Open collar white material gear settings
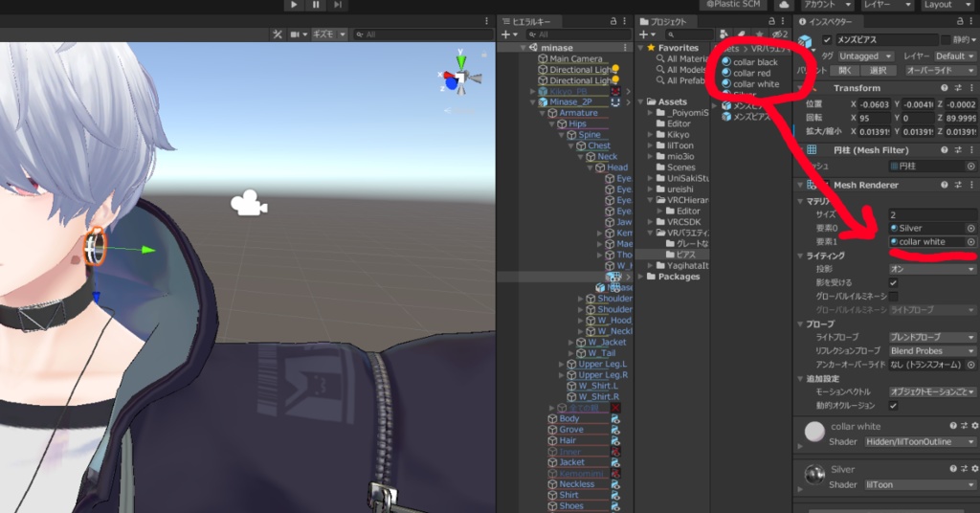980x513 pixels. coord(975,426)
